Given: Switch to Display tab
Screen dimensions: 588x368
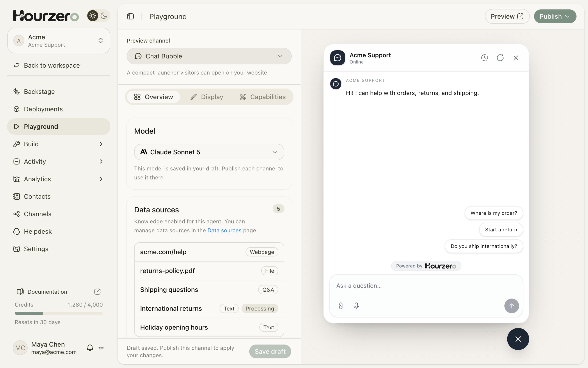Looking at the screenshot, I should point(207,97).
